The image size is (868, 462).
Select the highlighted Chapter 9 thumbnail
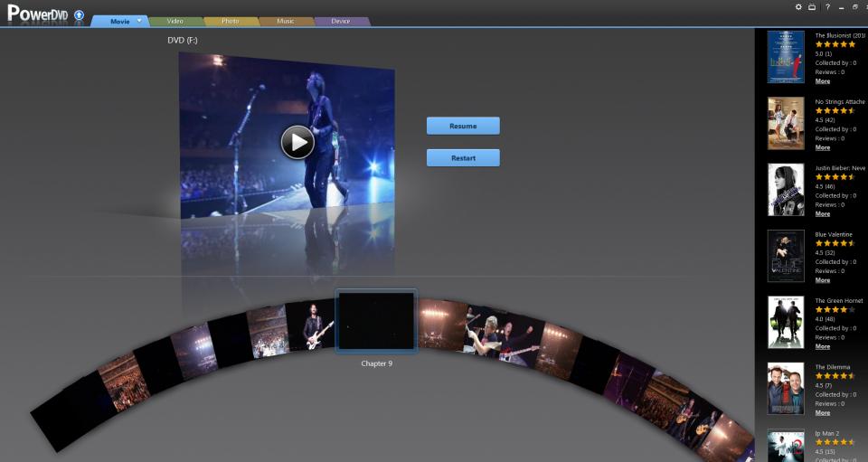tap(376, 321)
